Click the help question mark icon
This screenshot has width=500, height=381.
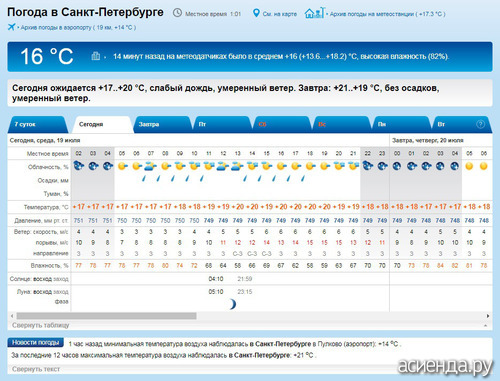coord(480,124)
